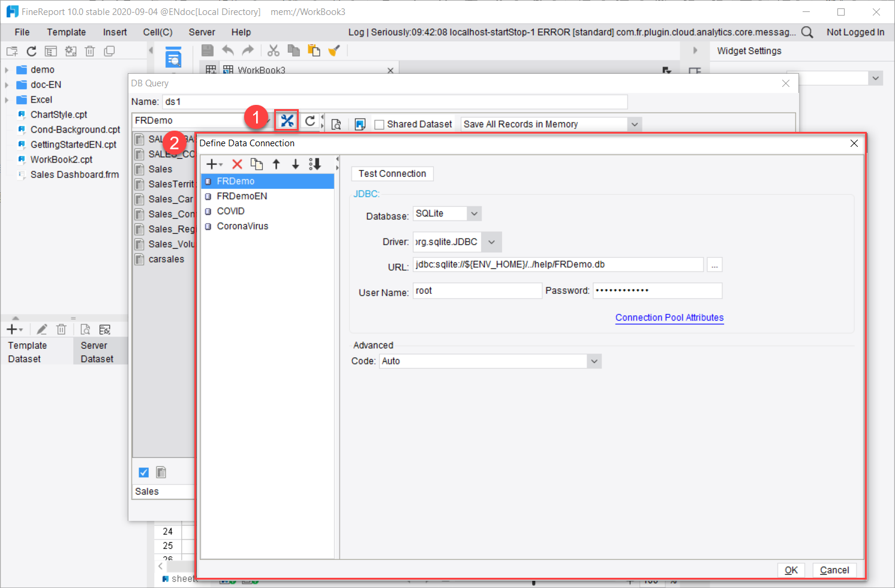
Task: Open the add connection plus dropdown
Action: (x=214, y=164)
